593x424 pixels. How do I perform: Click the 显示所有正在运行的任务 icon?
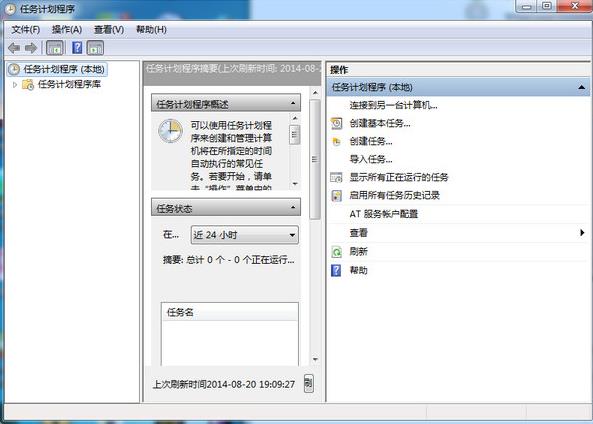(x=336, y=177)
